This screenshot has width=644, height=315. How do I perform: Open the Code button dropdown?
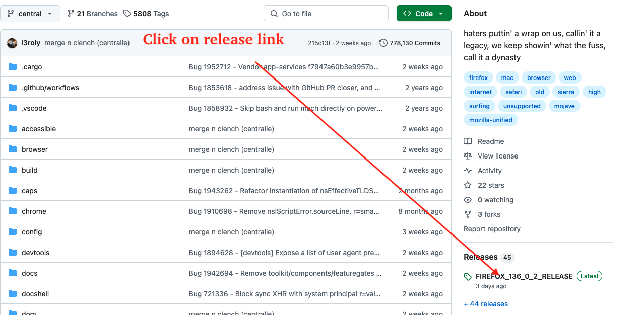pyautogui.click(x=424, y=14)
